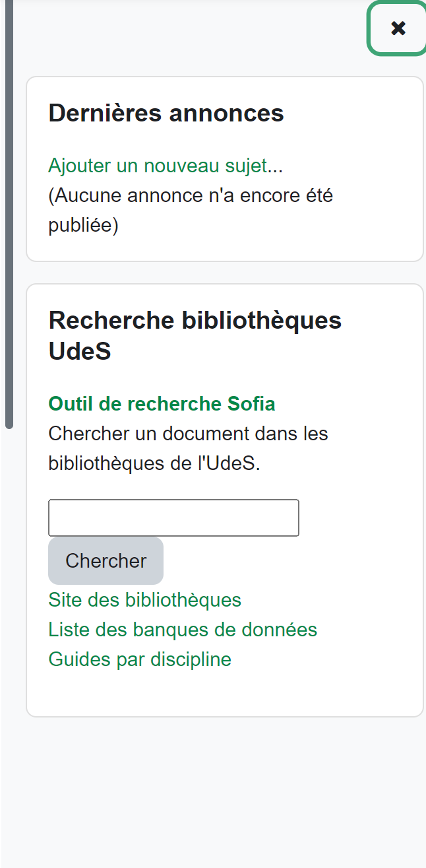Open the Outil de recherche Sofia link
The image size is (426, 868).
point(162,403)
